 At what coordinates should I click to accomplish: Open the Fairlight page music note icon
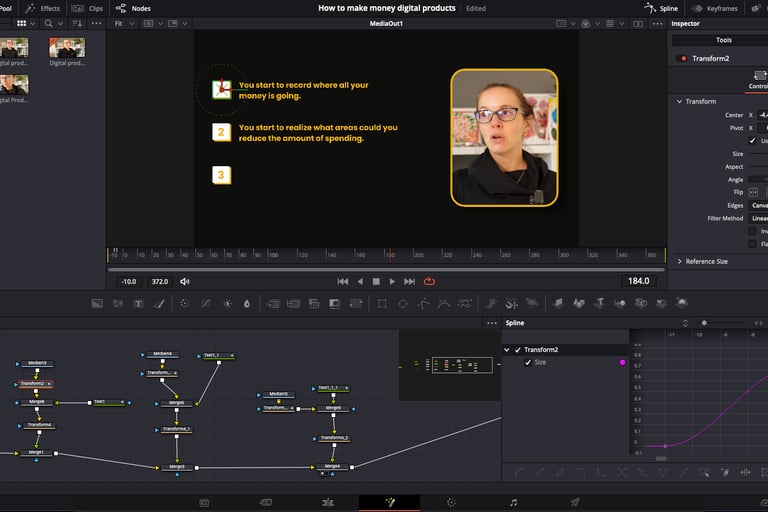513,502
